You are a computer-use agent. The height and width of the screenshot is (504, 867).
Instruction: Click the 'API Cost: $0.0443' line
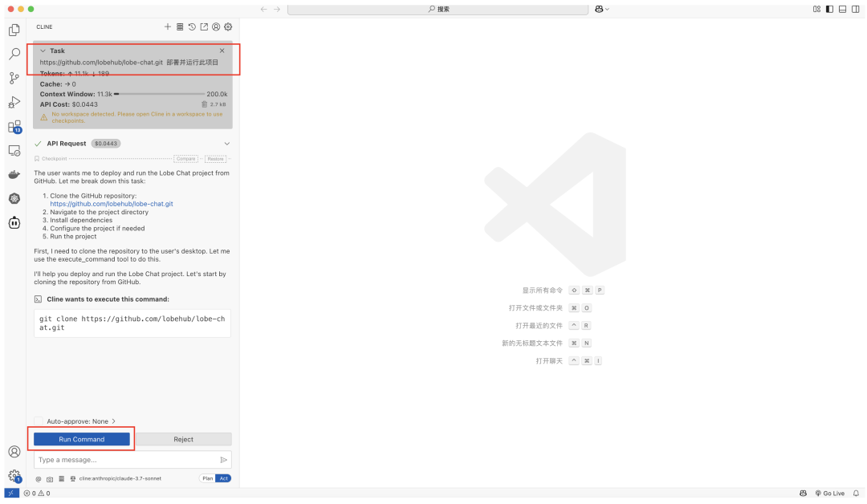[68, 104]
